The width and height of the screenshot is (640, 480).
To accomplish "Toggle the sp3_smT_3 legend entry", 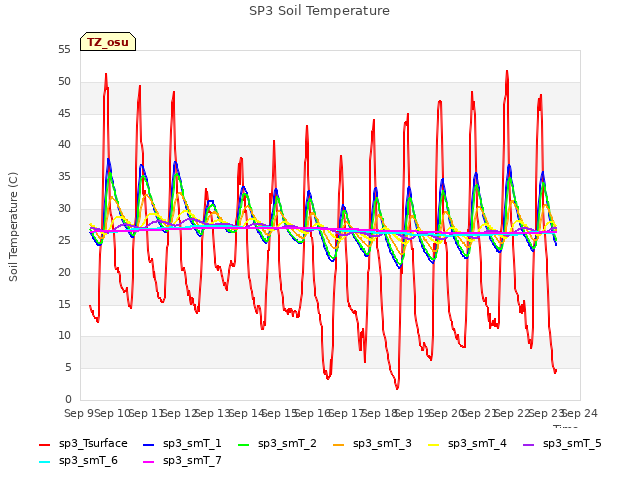I will 372,444.
